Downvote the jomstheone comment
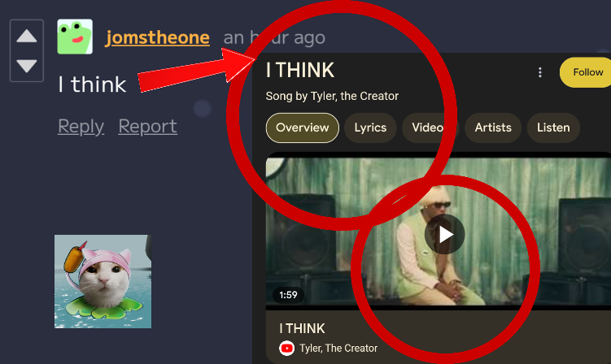Image resolution: width=611 pixels, height=364 pixels. tap(27, 65)
